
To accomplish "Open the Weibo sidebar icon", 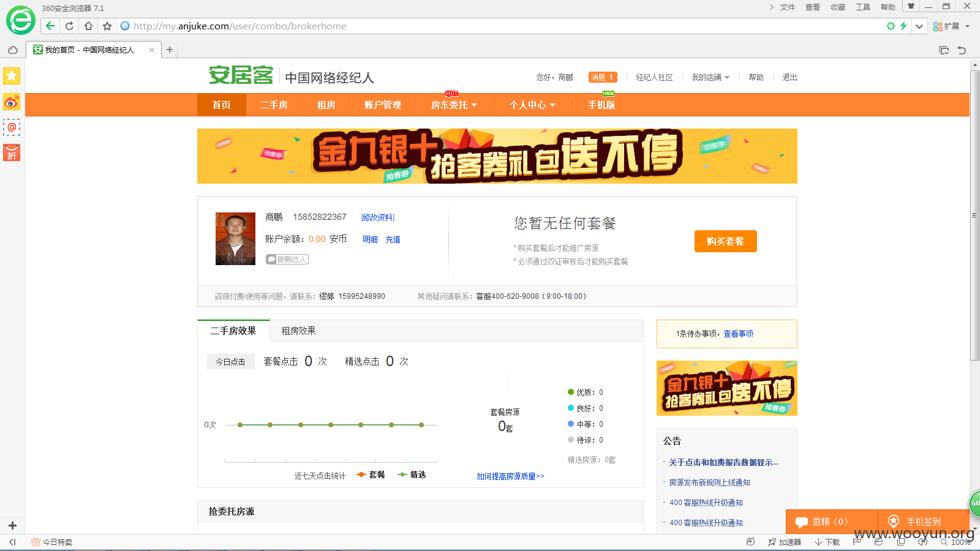I will pyautogui.click(x=12, y=102).
